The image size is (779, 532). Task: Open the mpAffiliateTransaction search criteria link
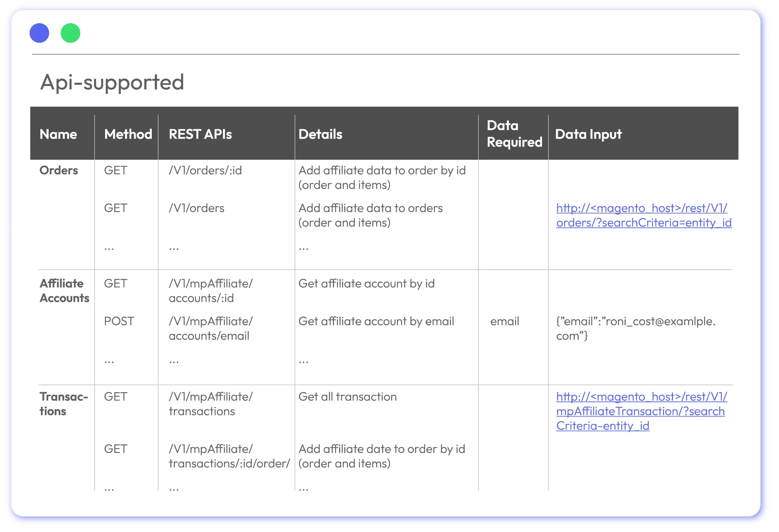641,411
